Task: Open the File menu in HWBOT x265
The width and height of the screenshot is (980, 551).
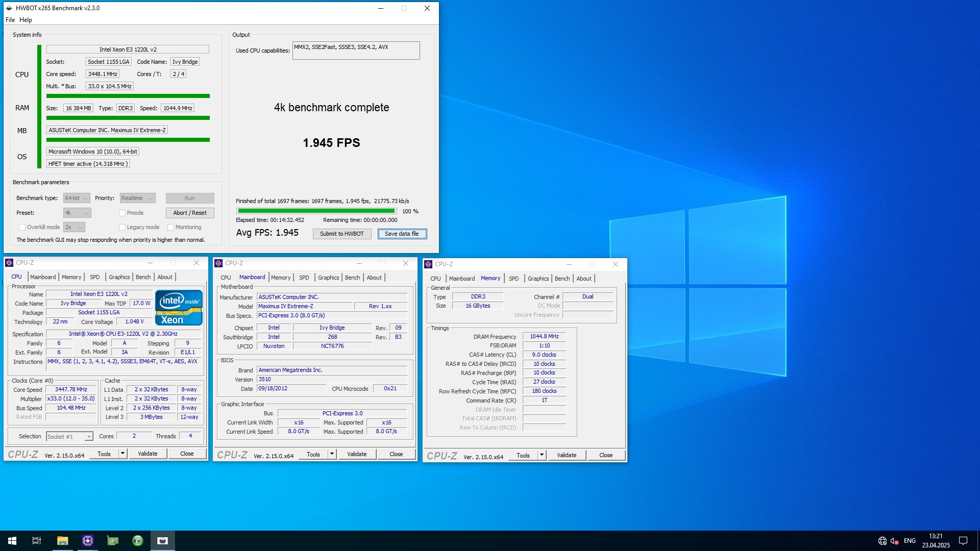Action: pyautogui.click(x=10, y=20)
